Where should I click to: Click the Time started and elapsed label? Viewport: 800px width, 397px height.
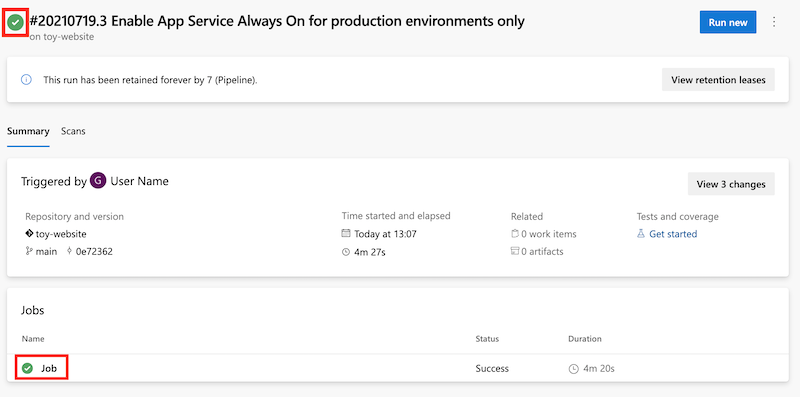tap(396, 216)
